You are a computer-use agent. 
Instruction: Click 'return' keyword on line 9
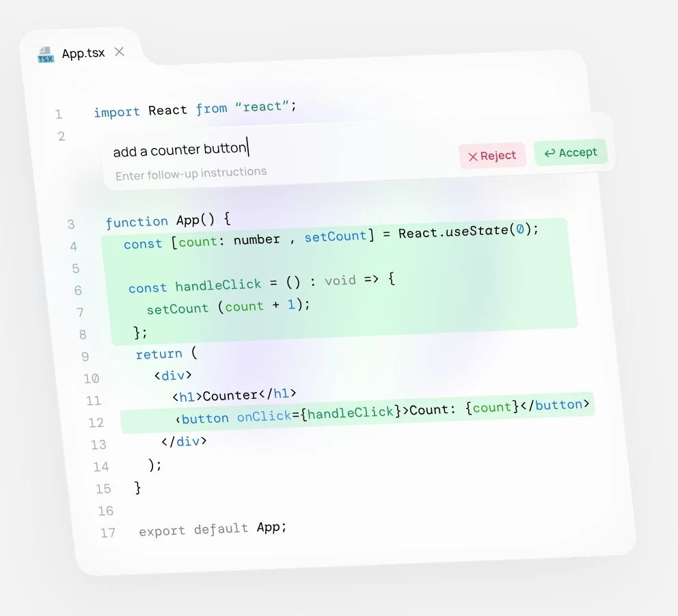tap(159, 354)
